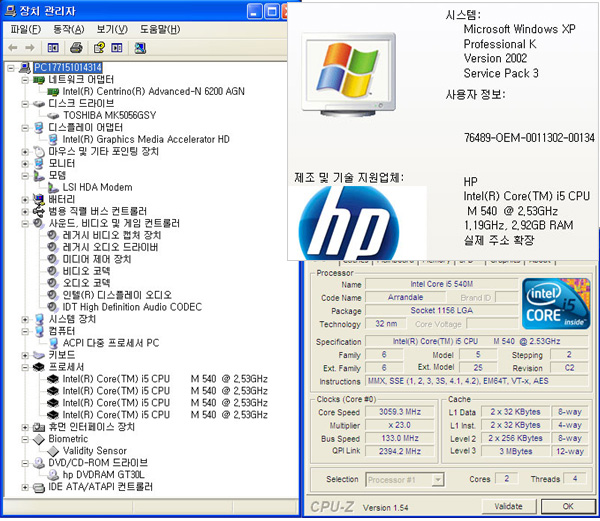Image resolution: width=600 pixels, height=521 pixels.
Task: Open the 파일(F) menu
Action: pos(25,29)
